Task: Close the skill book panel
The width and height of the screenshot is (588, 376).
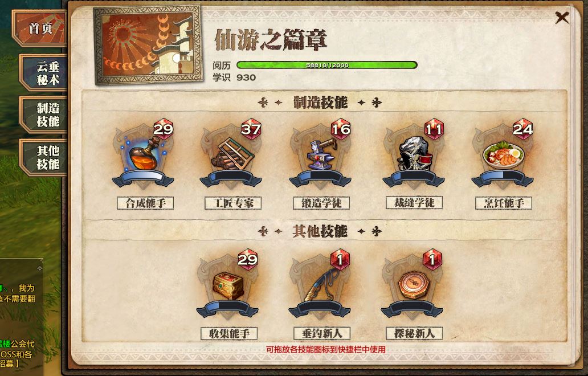Action: pyautogui.click(x=562, y=17)
